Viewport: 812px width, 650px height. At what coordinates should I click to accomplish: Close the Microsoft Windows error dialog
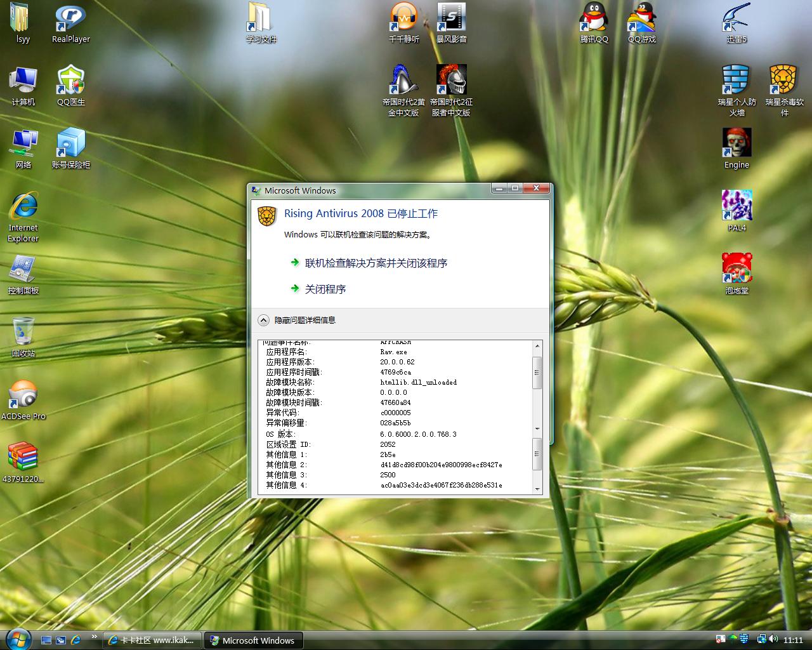[x=537, y=188]
